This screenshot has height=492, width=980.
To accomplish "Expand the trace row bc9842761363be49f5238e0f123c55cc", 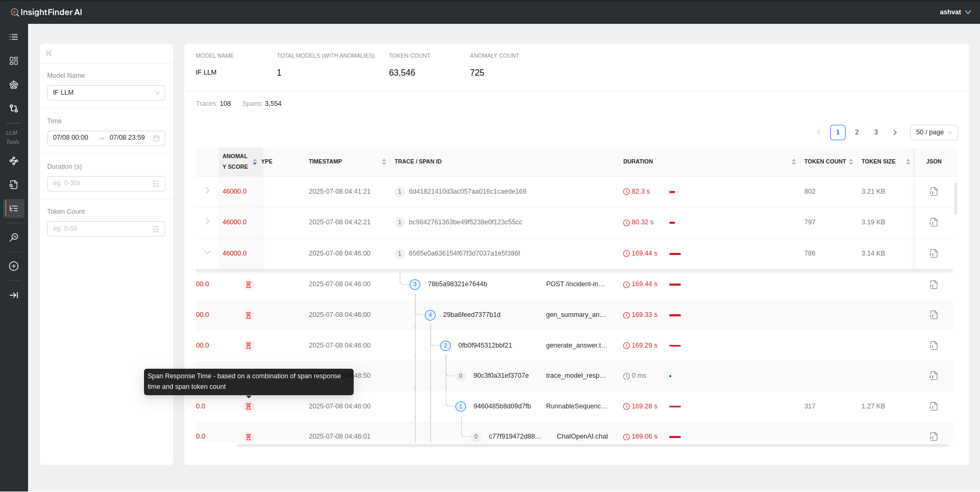I will tap(207, 222).
